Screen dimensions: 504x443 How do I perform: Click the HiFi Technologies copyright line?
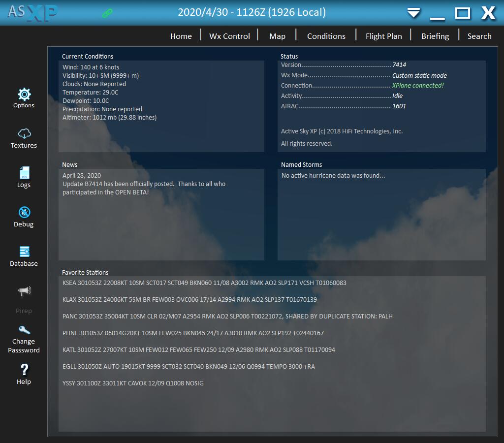(x=342, y=131)
